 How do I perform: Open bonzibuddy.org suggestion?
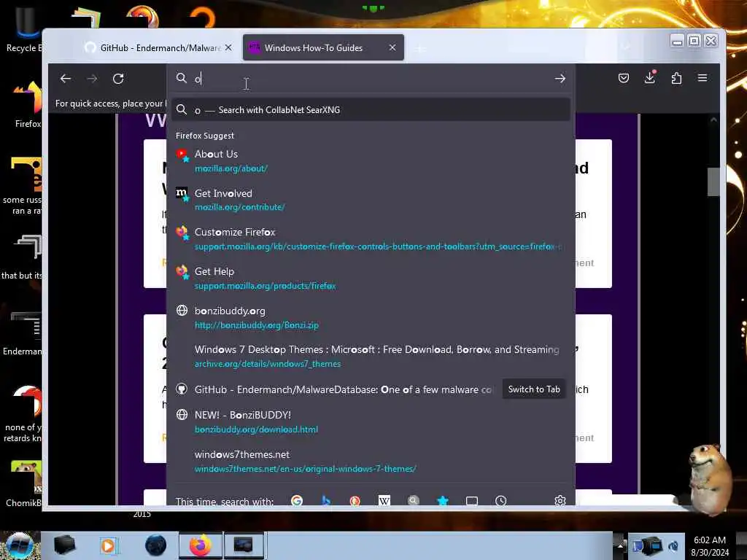[x=371, y=318]
